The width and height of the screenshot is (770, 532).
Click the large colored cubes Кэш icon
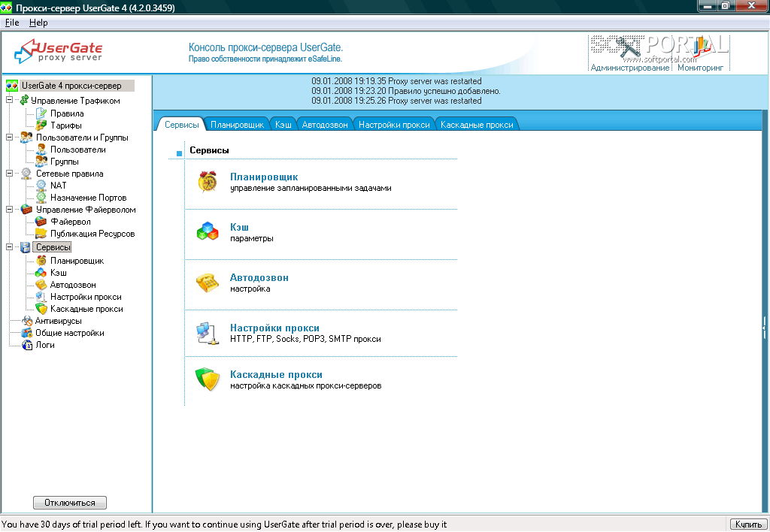208,231
